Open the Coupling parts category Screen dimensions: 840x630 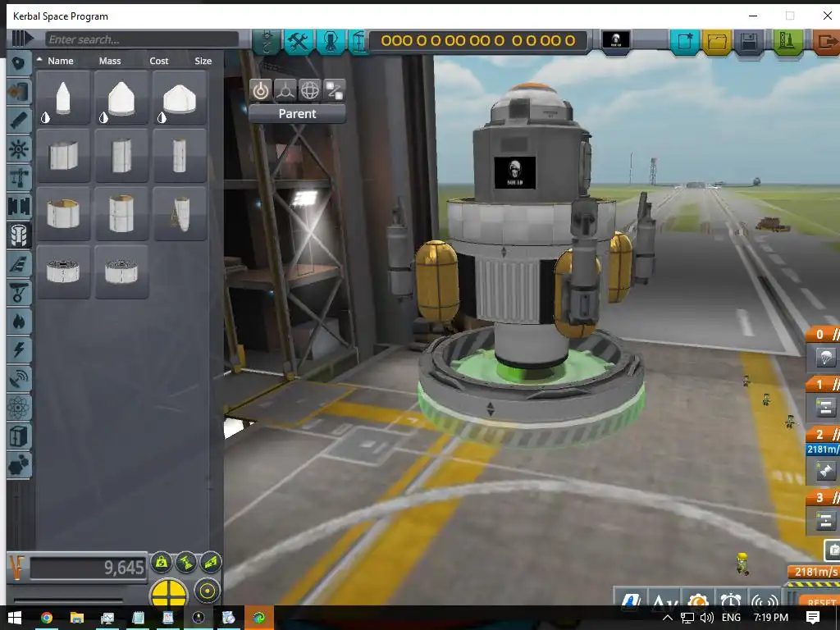tap(20, 207)
